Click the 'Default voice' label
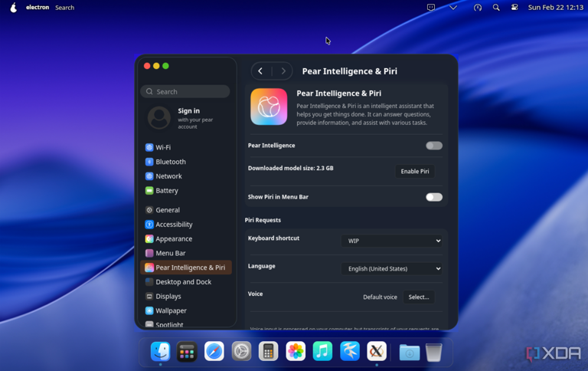Viewport: 588px width, 371px height. [x=380, y=297]
